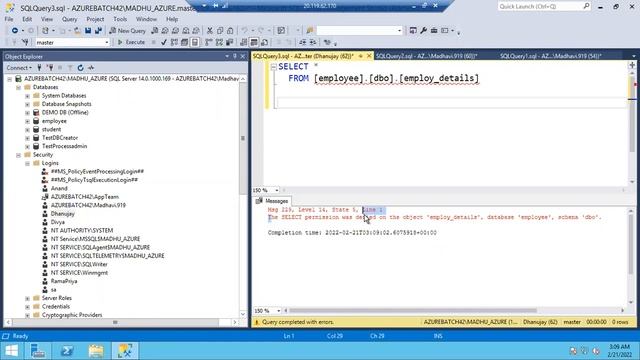
Task: Open the Tools menu
Action: [x=120, y=19]
